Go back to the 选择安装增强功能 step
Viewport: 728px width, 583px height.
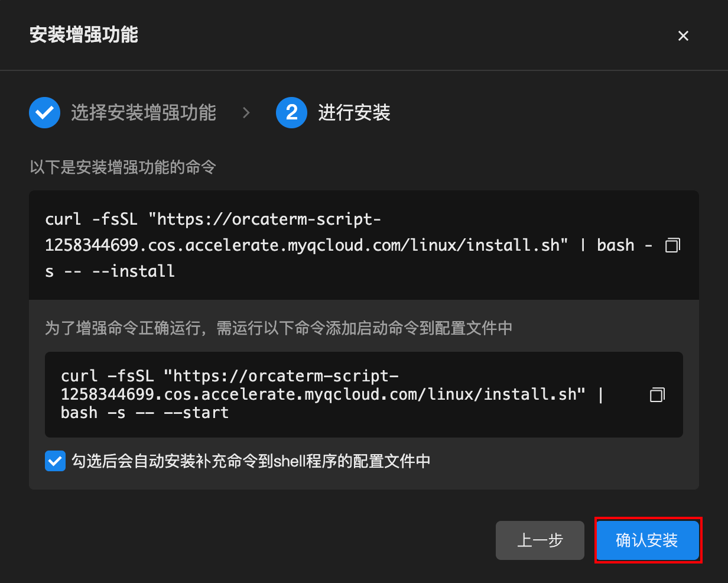pyautogui.click(x=539, y=540)
